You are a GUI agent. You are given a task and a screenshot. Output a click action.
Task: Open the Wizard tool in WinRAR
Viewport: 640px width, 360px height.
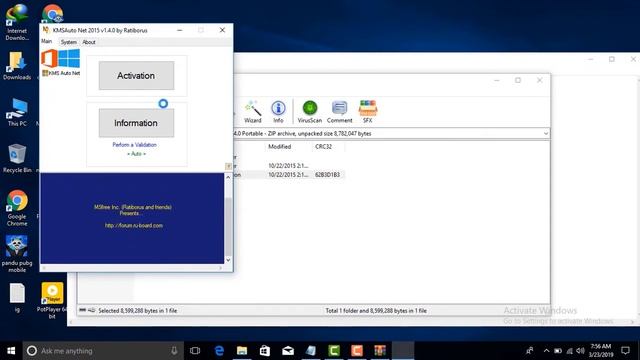[253, 111]
